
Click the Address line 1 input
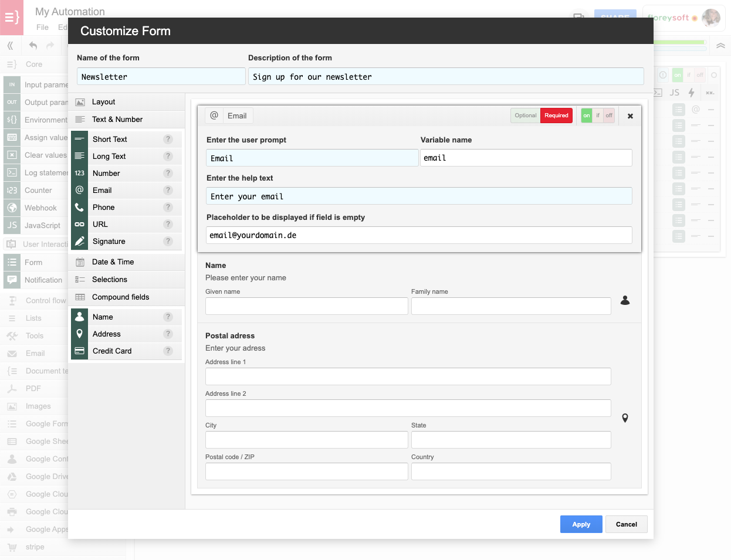pos(408,376)
